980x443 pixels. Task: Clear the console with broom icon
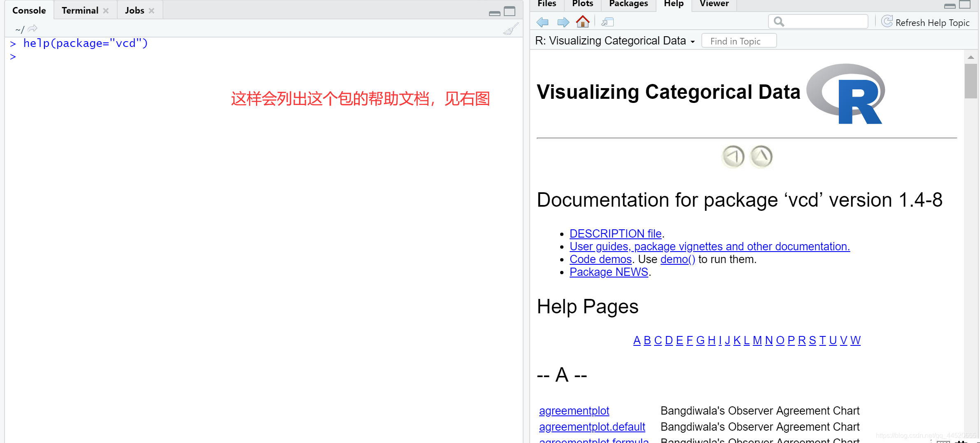click(510, 29)
